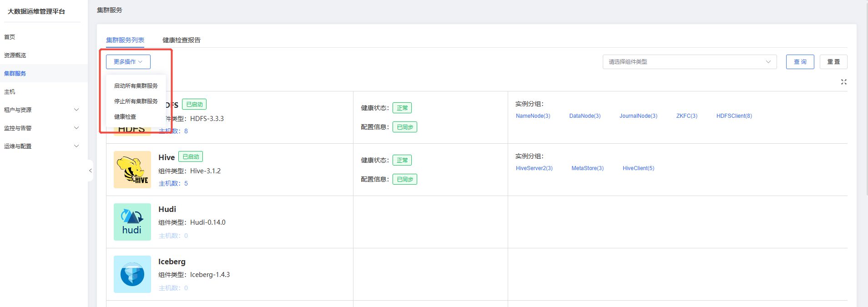Image resolution: width=868 pixels, height=307 pixels.
Task: Click the Hive bee logo icon
Action: (132, 170)
